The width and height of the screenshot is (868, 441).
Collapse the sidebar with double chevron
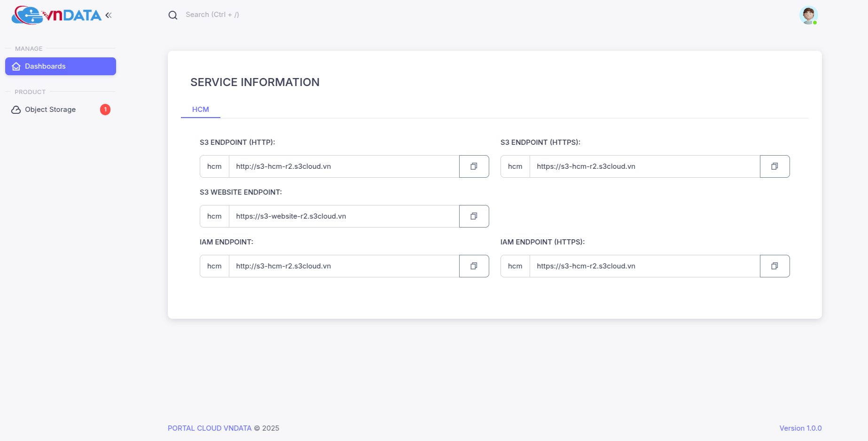pyautogui.click(x=109, y=15)
